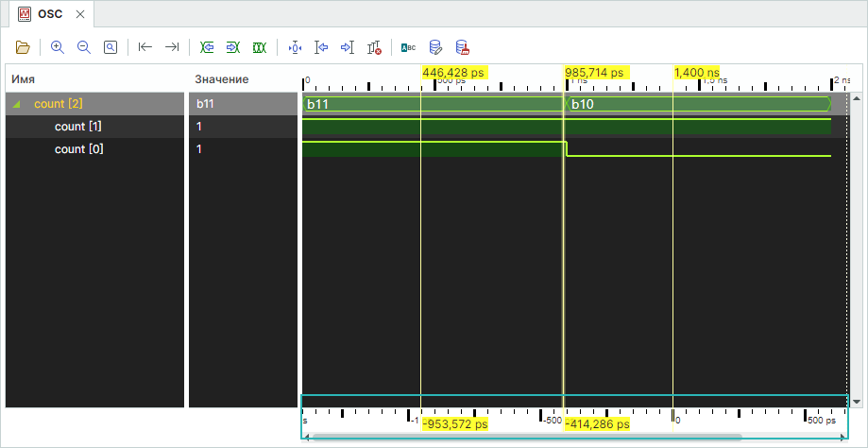This screenshot has height=448, width=868.
Task: Click the database edit pencil icon
Action: click(x=435, y=47)
